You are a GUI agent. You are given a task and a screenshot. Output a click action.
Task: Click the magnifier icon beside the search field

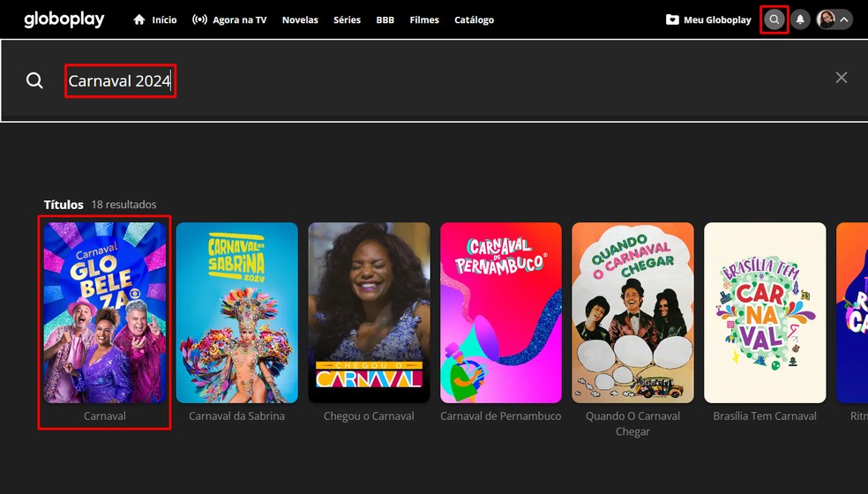coord(34,81)
